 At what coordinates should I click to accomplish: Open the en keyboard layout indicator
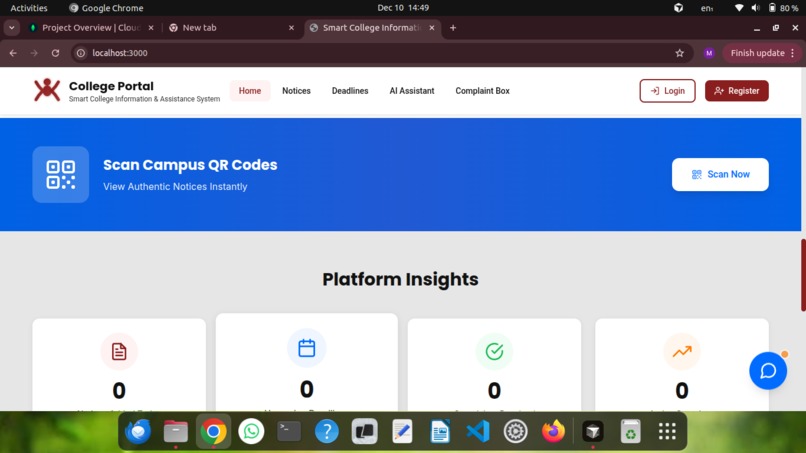pos(707,8)
